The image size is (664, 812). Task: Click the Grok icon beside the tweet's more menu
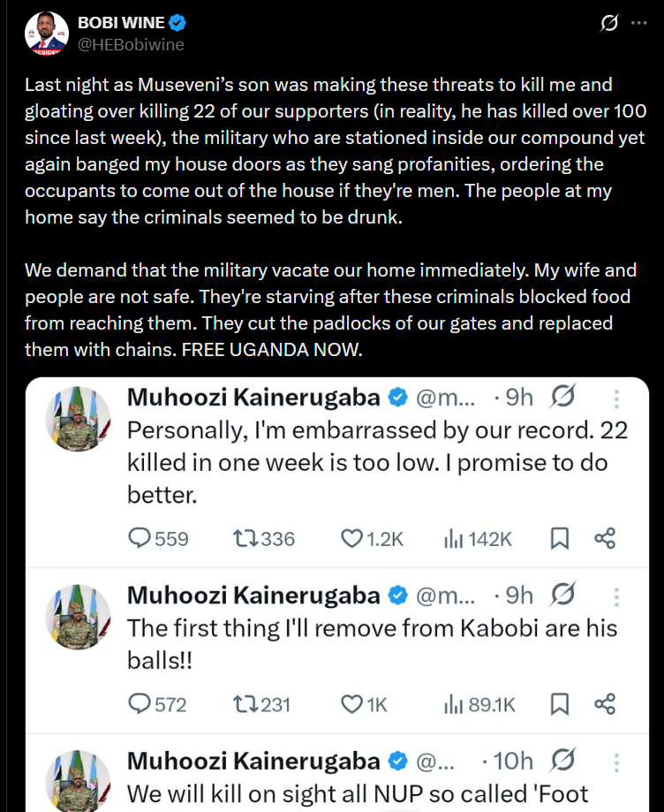tap(608, 24)
